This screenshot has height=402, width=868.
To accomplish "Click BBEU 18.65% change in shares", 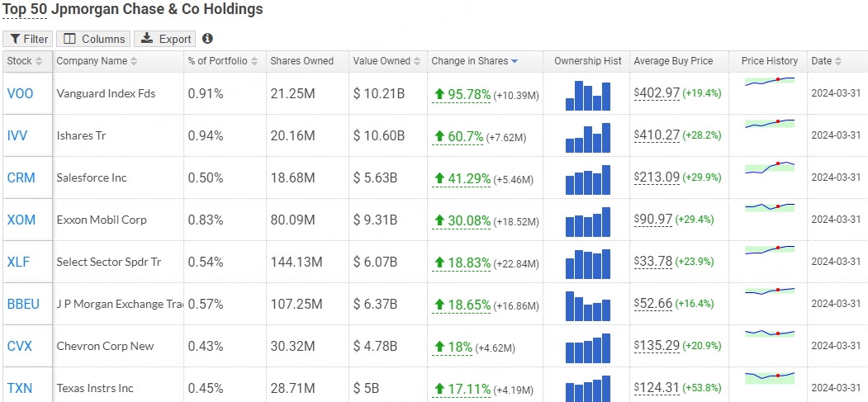I will coord(461,305).
